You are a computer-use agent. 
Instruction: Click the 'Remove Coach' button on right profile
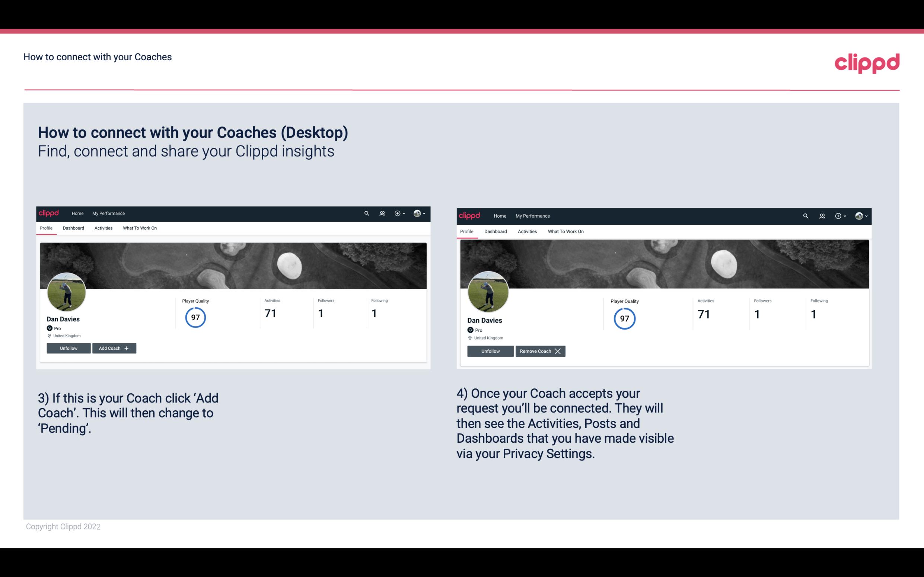point(539,350)
